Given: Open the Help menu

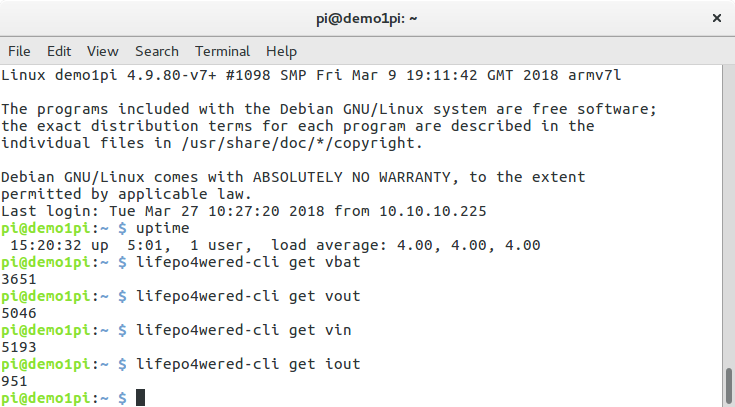Looking at the screenshot, I should pyautogui.click(x=281, y=51).
